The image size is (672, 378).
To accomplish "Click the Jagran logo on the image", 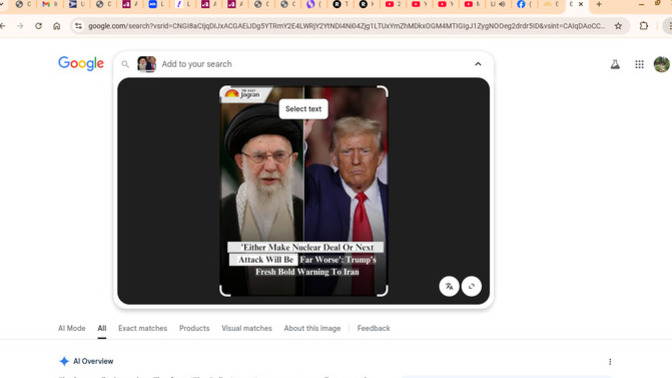I will click(x=243, y=94).
